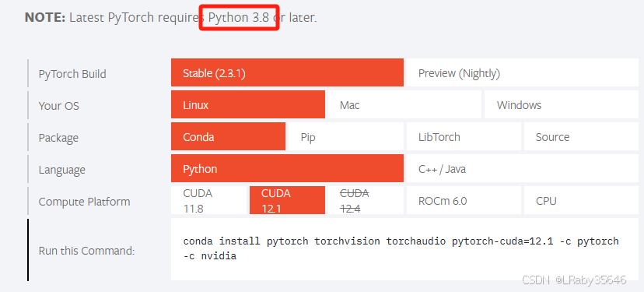
Task: Click the struck-through CUDA 12.4 option
Action: coord(366,200)
